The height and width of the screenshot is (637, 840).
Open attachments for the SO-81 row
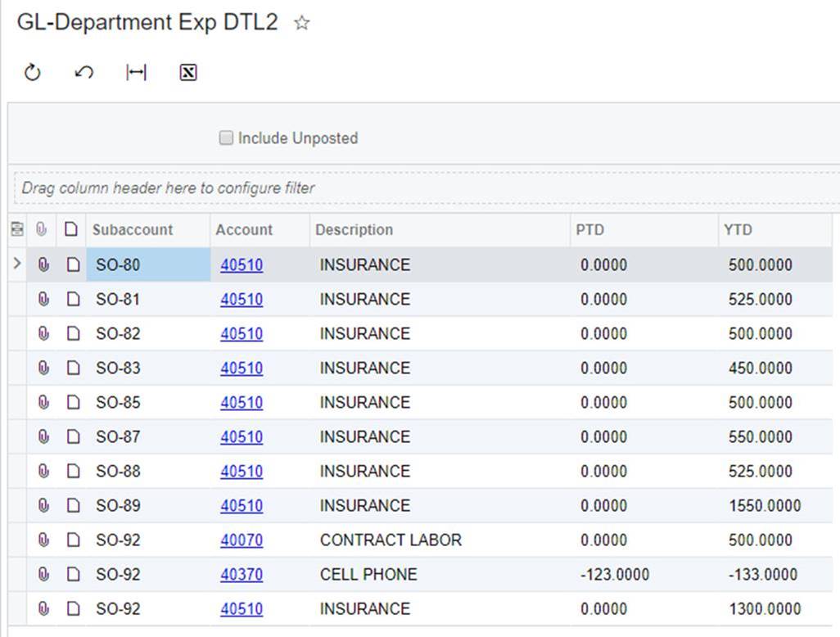click(43, 299)
